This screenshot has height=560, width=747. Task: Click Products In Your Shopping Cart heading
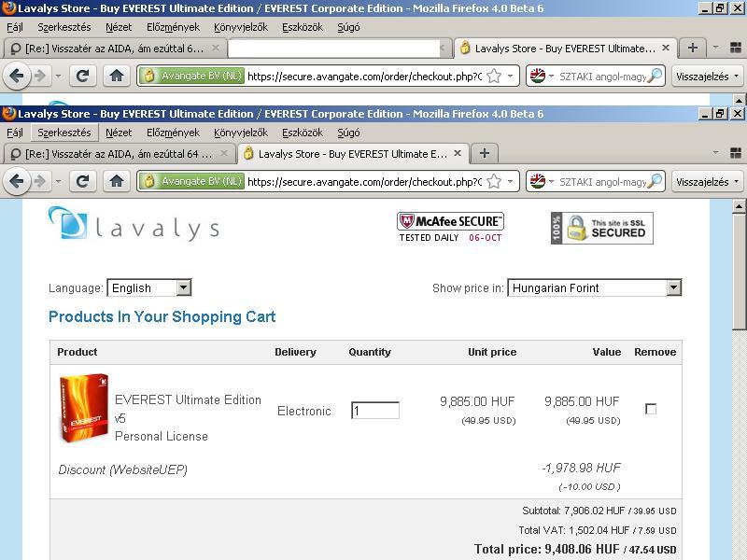point(162,316)
